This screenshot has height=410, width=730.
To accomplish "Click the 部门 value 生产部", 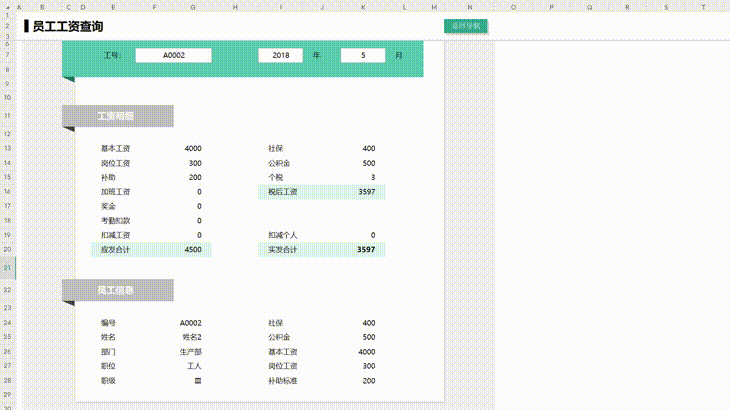I will click(190, 352).
